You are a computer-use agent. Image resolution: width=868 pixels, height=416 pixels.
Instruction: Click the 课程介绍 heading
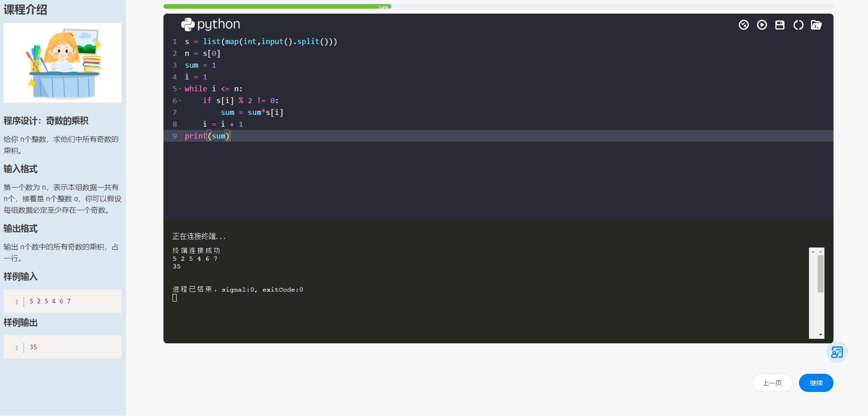[25, 10]
